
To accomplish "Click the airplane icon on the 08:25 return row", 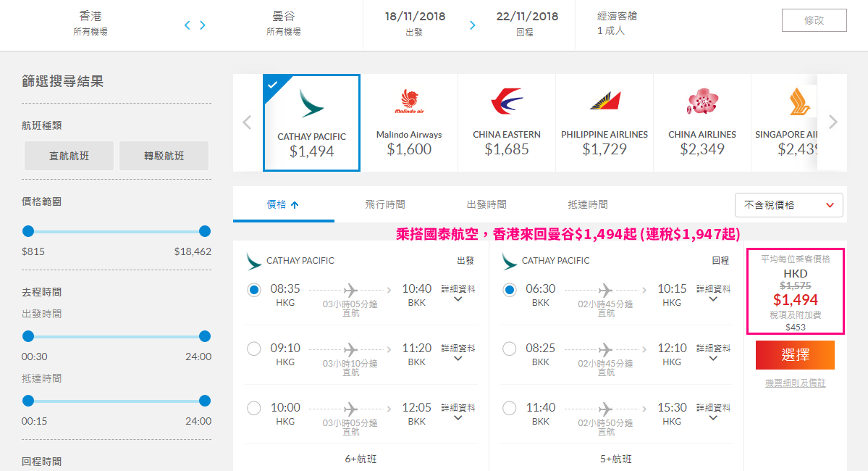I will click(606, 349).
